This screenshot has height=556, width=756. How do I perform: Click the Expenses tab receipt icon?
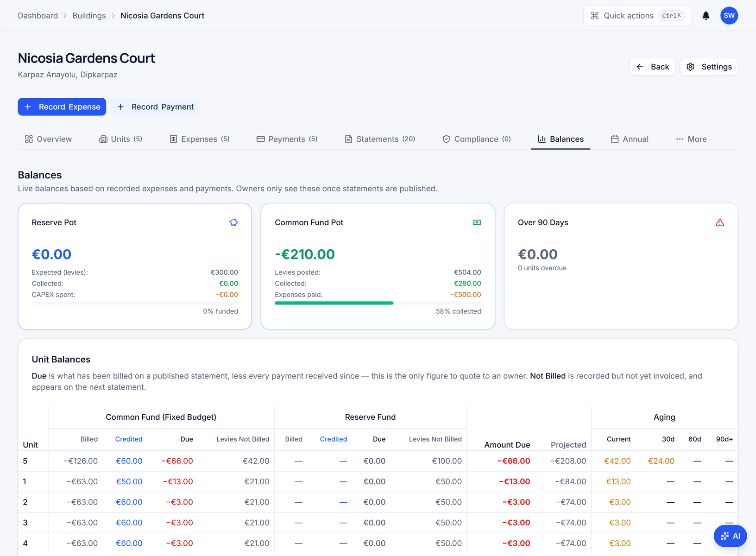[173, 139]
